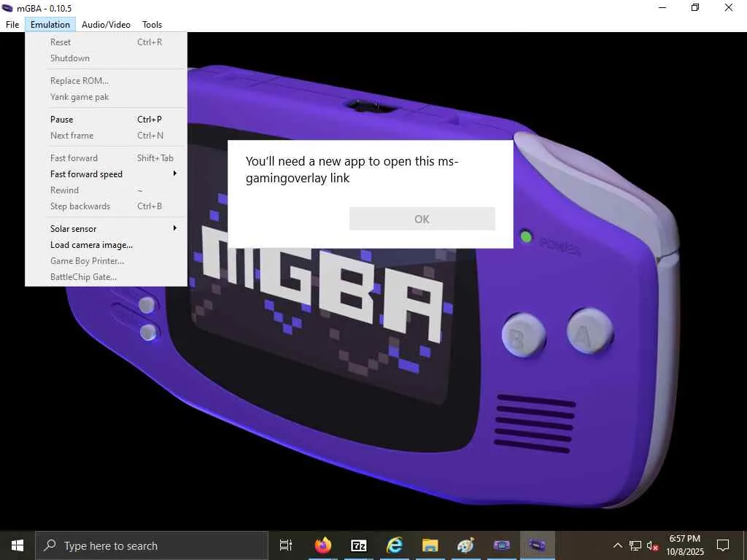
Task: Open the Tools menu
Action: point(152,24)
